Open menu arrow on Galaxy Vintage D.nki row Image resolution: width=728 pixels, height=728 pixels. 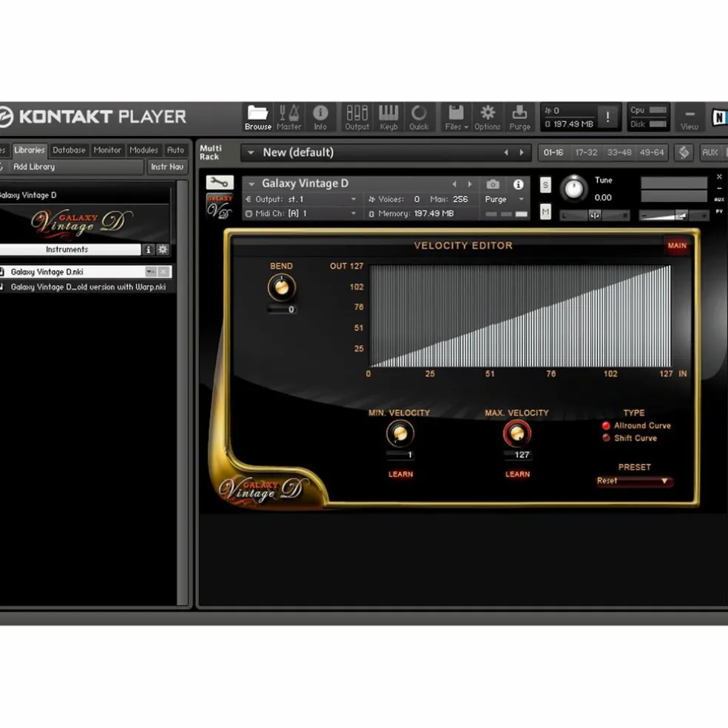point(150,272)
